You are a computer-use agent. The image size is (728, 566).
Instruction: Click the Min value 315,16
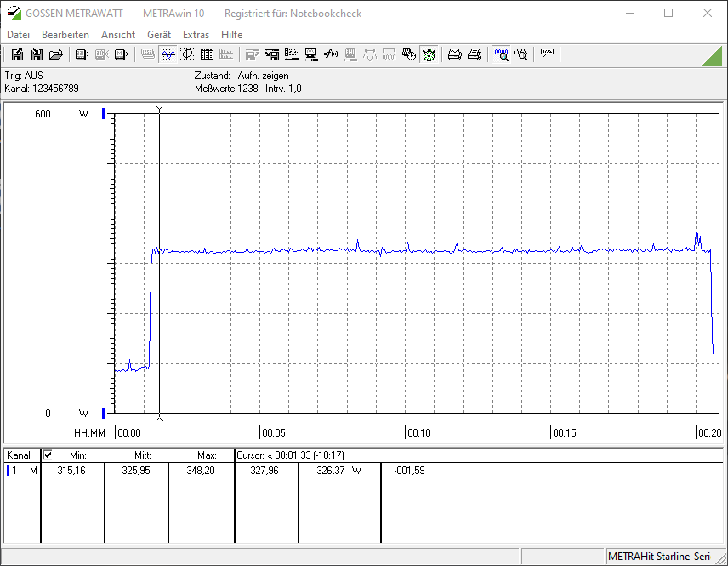71,471
